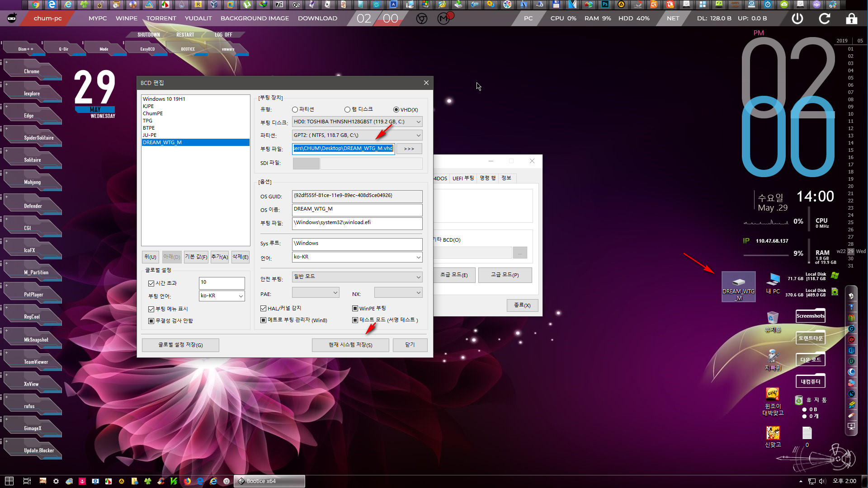Image resolution: width=868 pixels, height=488 pixels.
Task: Open the DREAM_WTG_M desktop icon
Action: pos(738,286)
